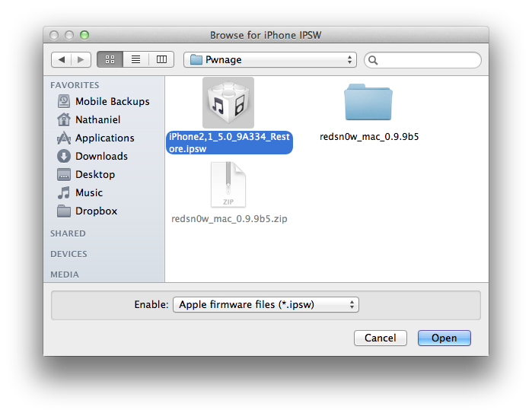Expand the MEDIA sidebar section

tap(65, 275)
